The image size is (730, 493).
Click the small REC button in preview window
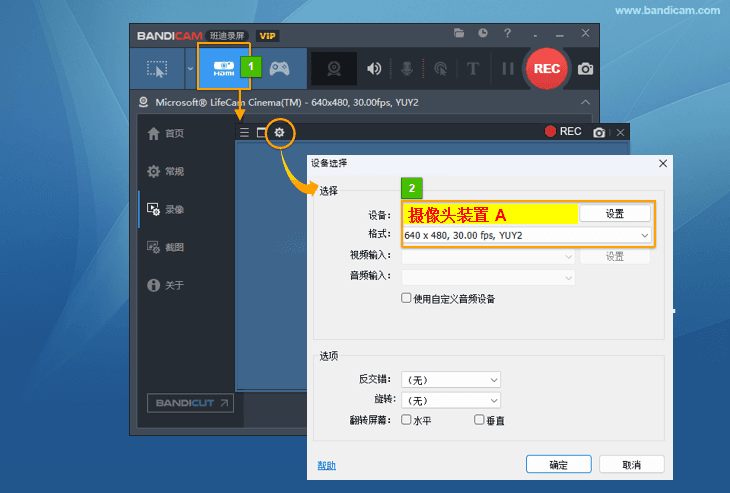coord(563,132)
